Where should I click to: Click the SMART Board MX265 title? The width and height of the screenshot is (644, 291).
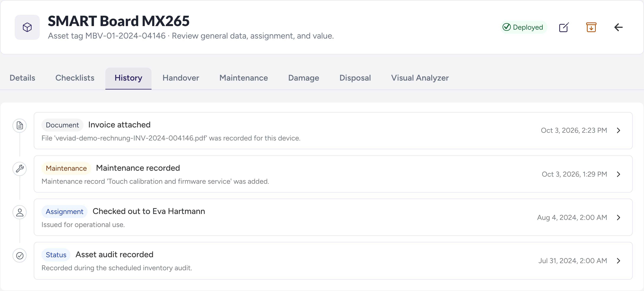[119, 21]
